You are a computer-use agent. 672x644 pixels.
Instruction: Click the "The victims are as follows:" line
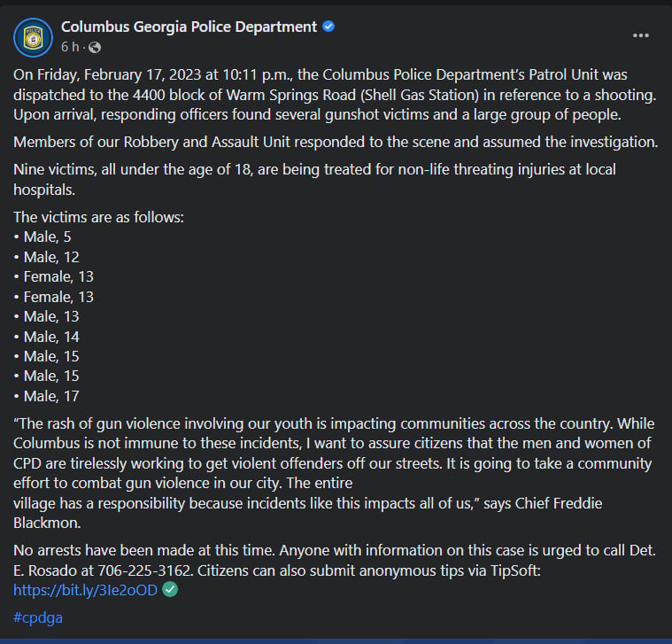[x=98, y=217]
